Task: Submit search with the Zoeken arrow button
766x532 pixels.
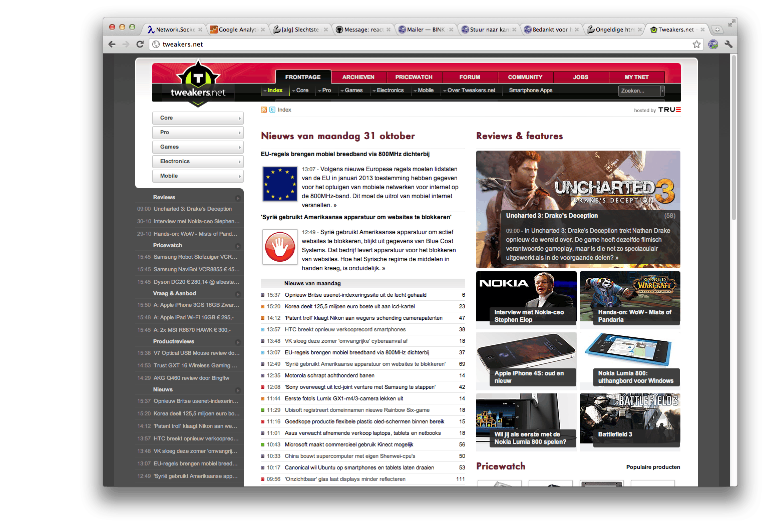Action: point(662,91)
